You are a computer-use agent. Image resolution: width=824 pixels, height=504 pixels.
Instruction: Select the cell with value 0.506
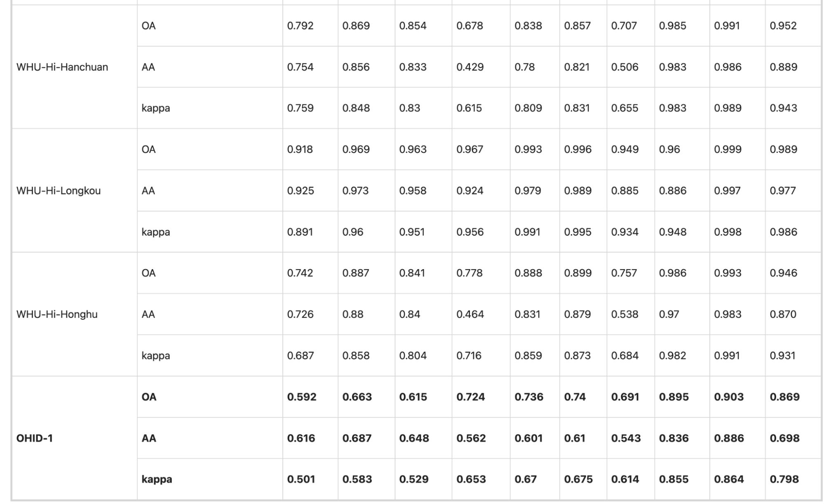click(x=631, y=67)
